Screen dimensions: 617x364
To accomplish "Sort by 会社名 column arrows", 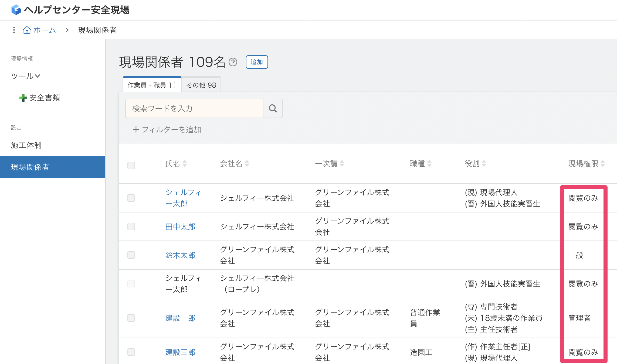I will coord(247,163).
